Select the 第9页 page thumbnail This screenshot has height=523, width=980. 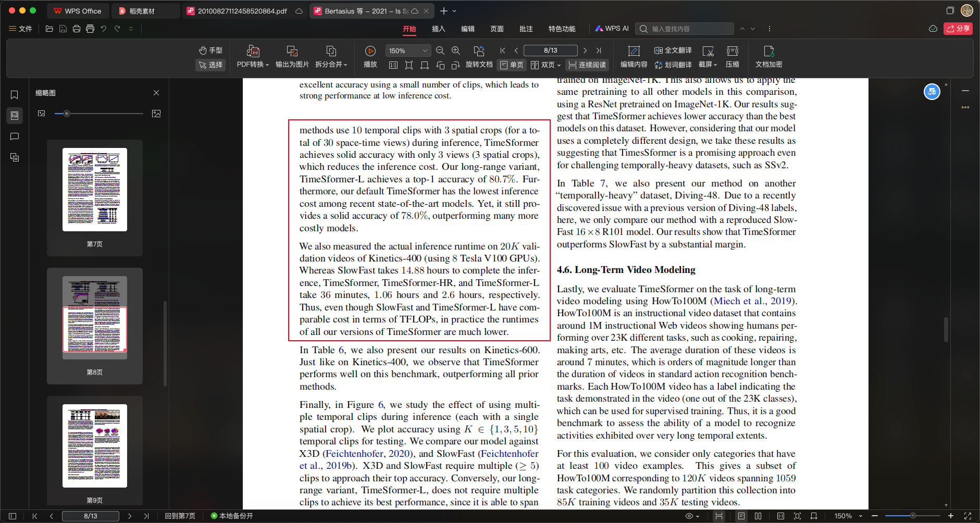(95, 446)
